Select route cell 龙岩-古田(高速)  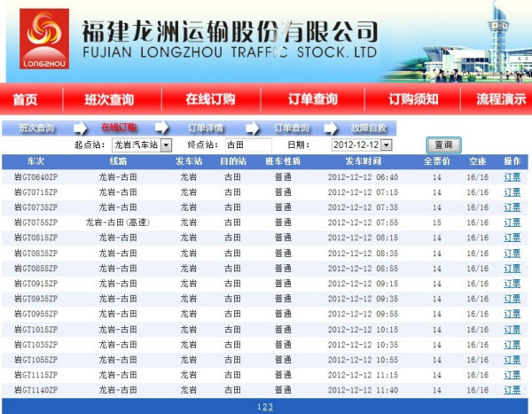coord(118,223)
